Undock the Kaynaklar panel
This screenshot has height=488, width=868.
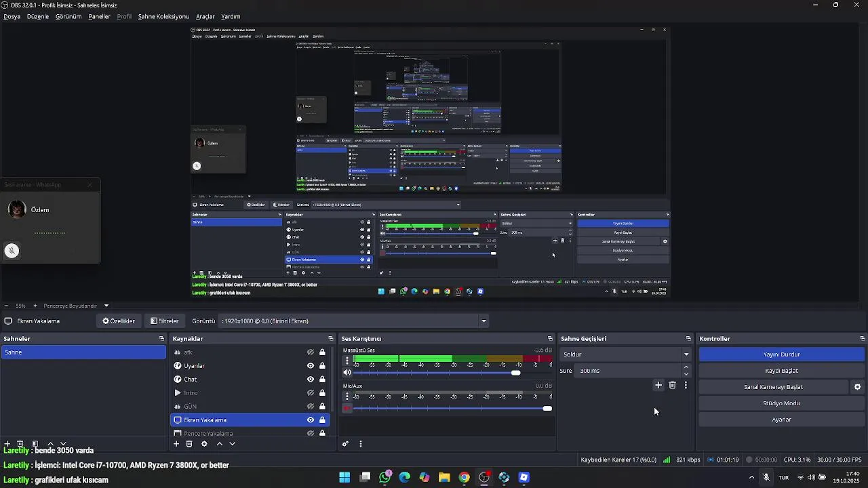[331, 338]
